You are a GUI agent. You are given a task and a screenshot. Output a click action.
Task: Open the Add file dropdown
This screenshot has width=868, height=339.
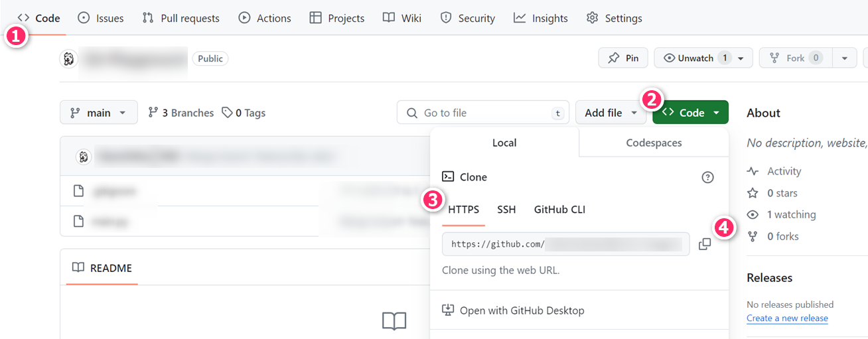[x=611, y=113]
